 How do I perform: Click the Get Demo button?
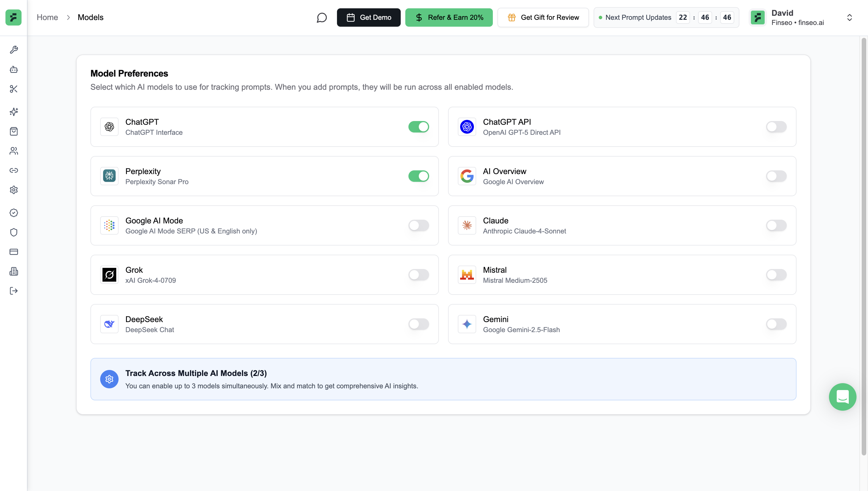[369, 17]
